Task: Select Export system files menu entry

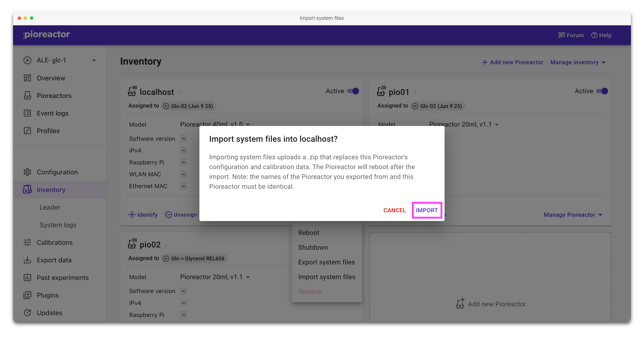Action: coord(326,262)
